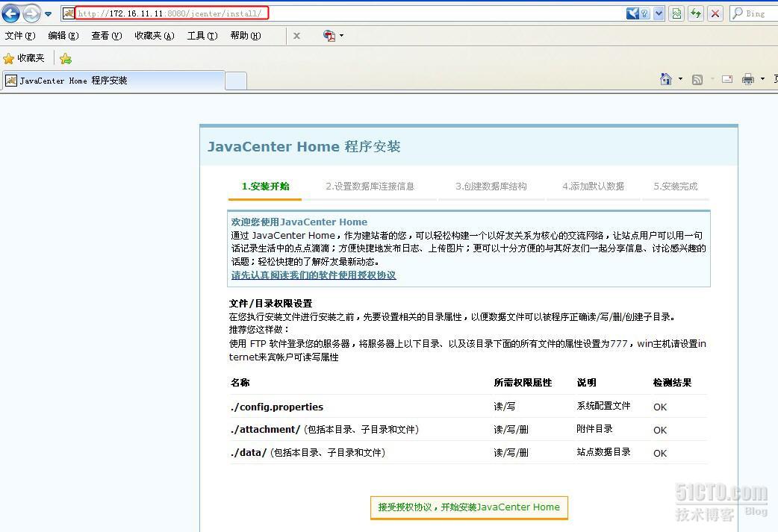
Task: Click the gray X toolbar close icon
Action: [296, 36]
